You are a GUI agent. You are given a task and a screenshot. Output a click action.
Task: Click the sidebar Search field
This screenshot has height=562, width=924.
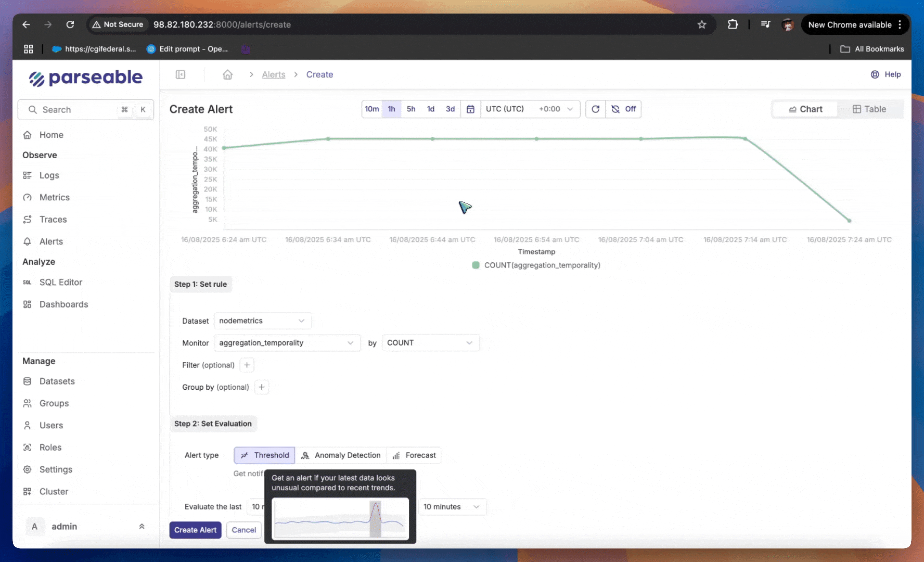pos(78,110)
